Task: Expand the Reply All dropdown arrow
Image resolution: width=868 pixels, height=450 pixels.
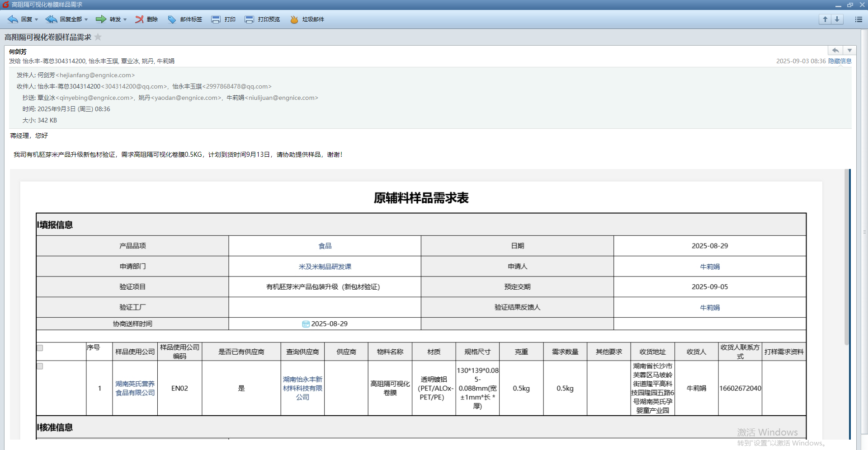Action: 86,19
